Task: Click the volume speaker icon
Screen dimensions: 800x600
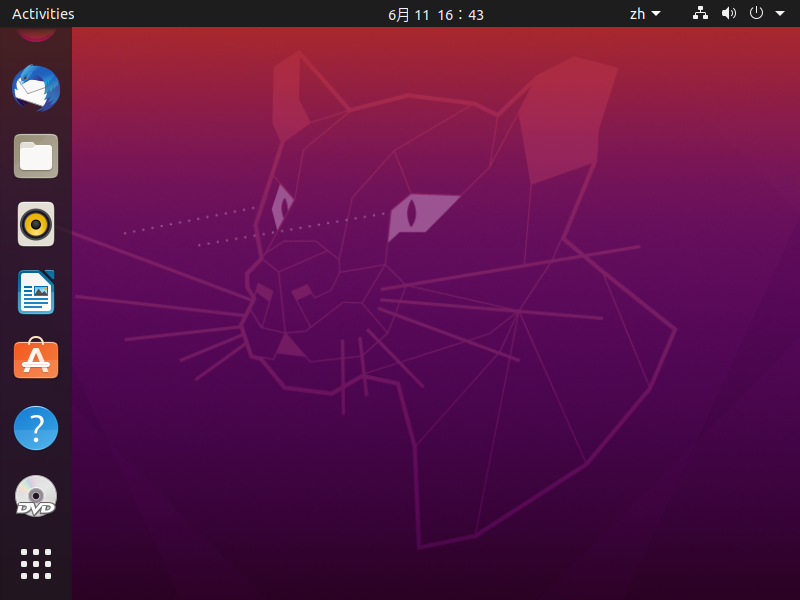Action: point(729,13)
